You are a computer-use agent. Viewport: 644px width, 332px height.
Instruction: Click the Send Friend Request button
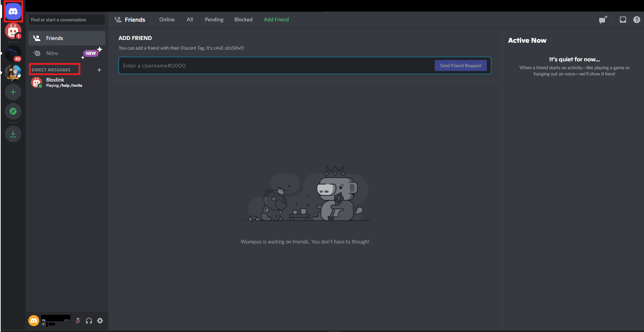coord(461,65)
